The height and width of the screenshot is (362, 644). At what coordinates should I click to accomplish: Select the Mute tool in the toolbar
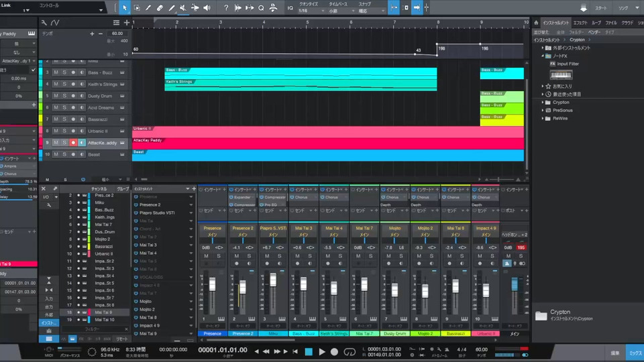pyautogui.click(x=182, y=8)
